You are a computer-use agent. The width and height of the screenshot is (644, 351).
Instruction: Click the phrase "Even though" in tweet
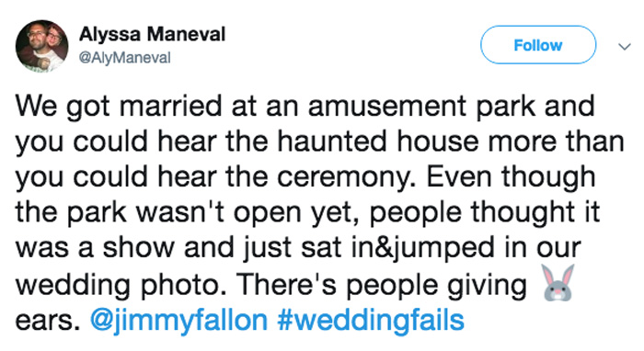[511, 177]
